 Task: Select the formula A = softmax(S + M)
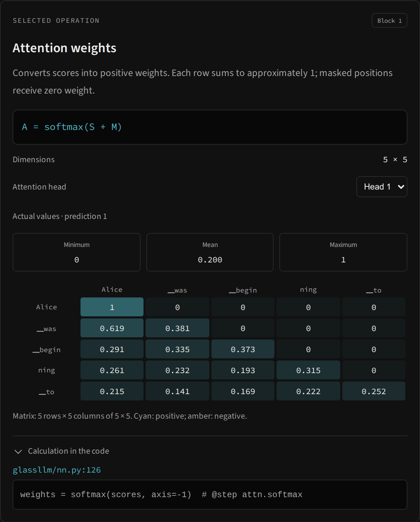pyautogui.click(x=72, y=127)
